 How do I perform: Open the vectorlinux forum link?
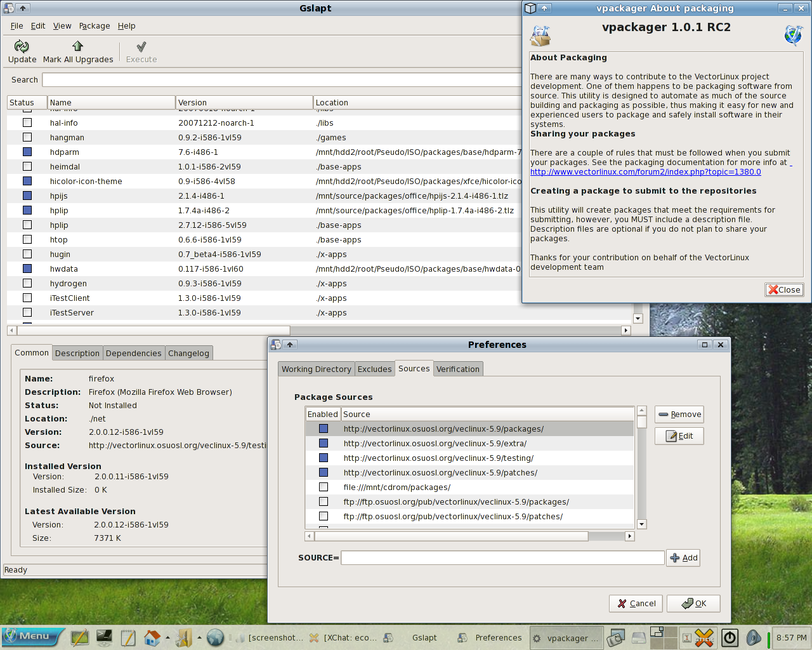(645, 172)
